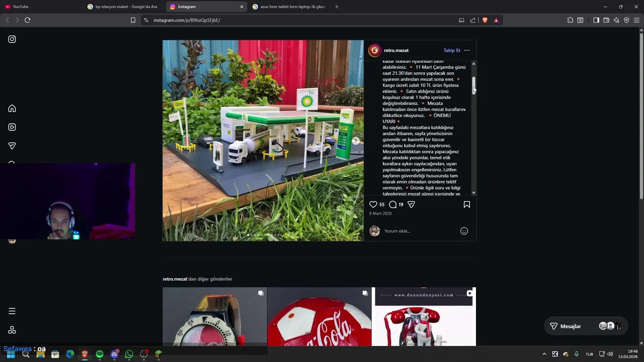Open a new browser tab

pos(337,7)
